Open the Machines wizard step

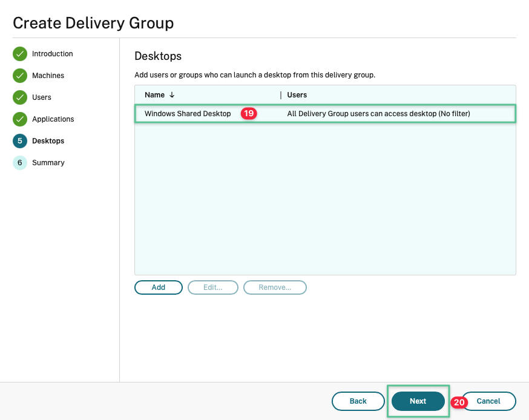[48, 76]
